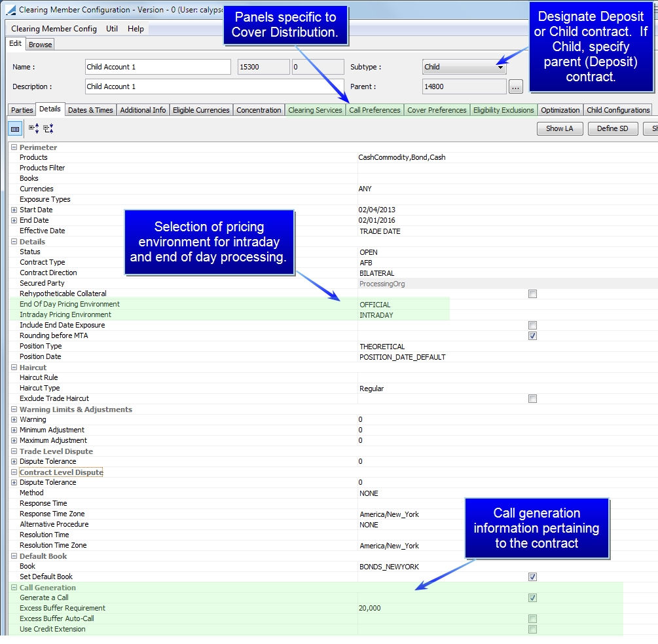Select the Intraday Pricing Environment value INTRADAY
The height and width of the screenshot is (644, 658).
[x=376, y=315]
